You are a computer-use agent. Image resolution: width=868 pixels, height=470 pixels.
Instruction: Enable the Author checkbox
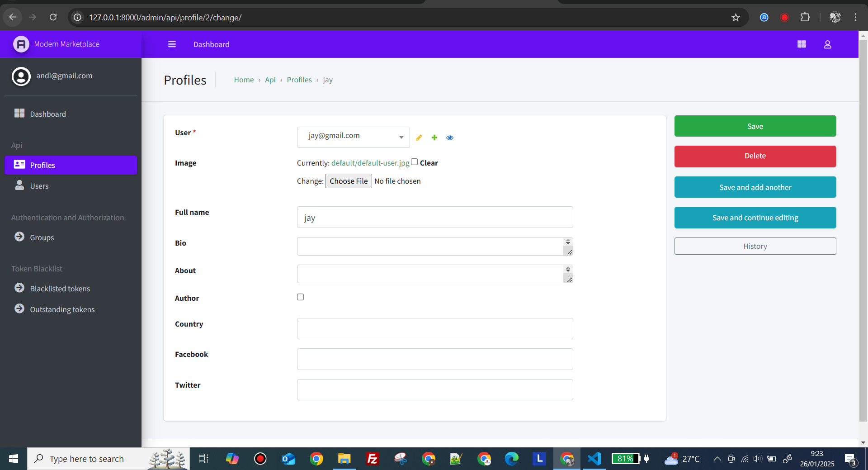300,297
